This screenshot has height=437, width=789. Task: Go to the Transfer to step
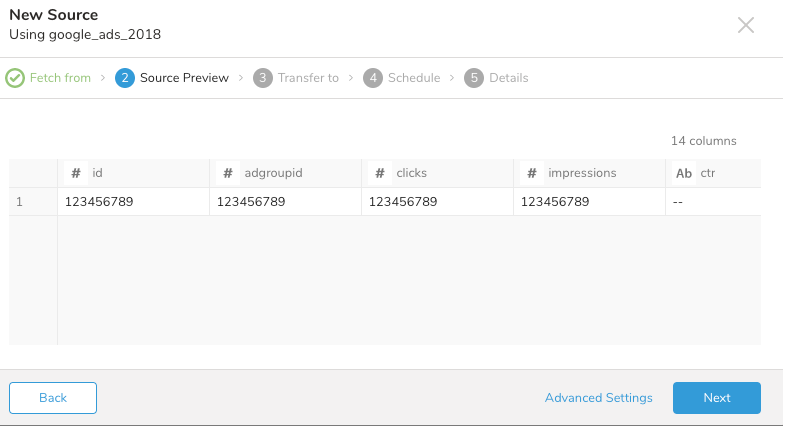click(x=308, y=78)
